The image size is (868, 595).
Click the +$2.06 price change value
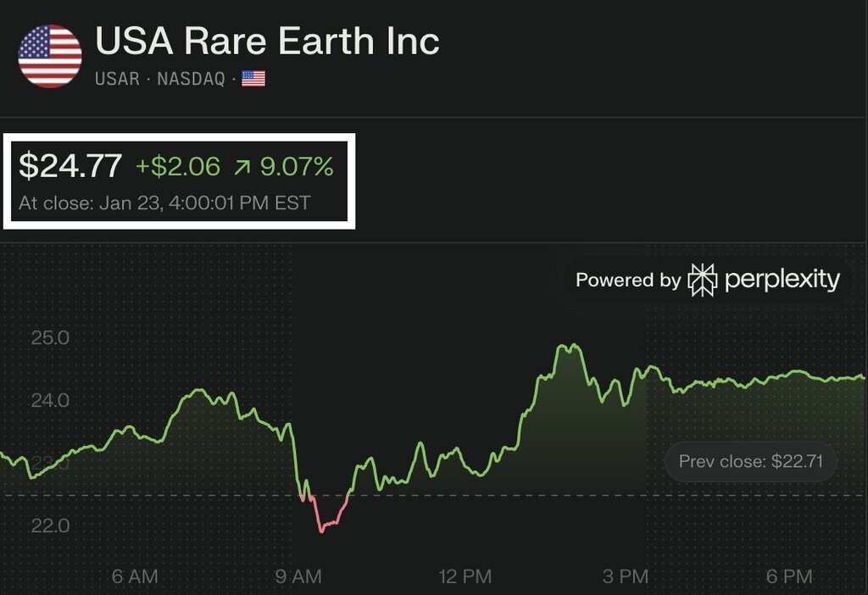[x=178, y=167]
